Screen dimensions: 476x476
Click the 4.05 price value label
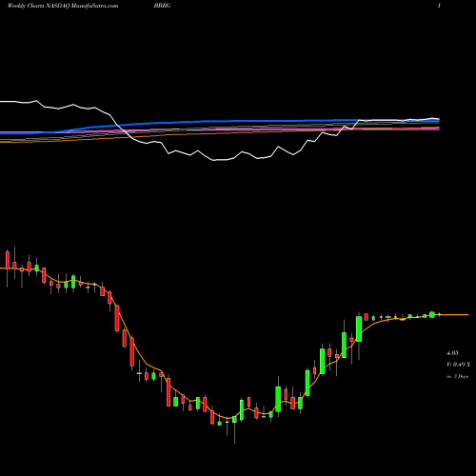pyautogui.click(x=452, y=353)
